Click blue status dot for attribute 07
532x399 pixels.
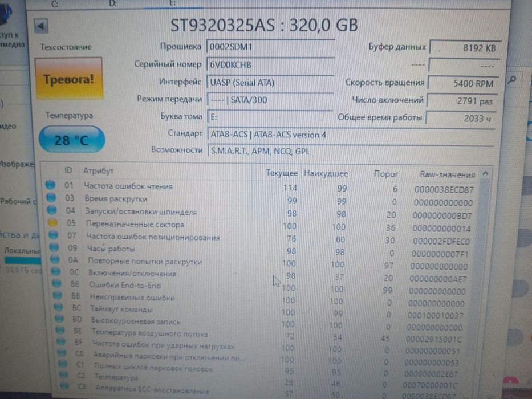click(53, 235)
